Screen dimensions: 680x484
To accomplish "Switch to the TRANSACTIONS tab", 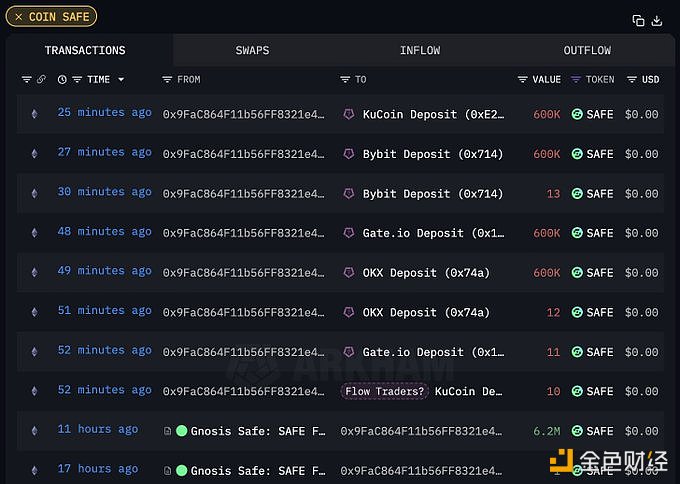I will click(x=85, y=50).
